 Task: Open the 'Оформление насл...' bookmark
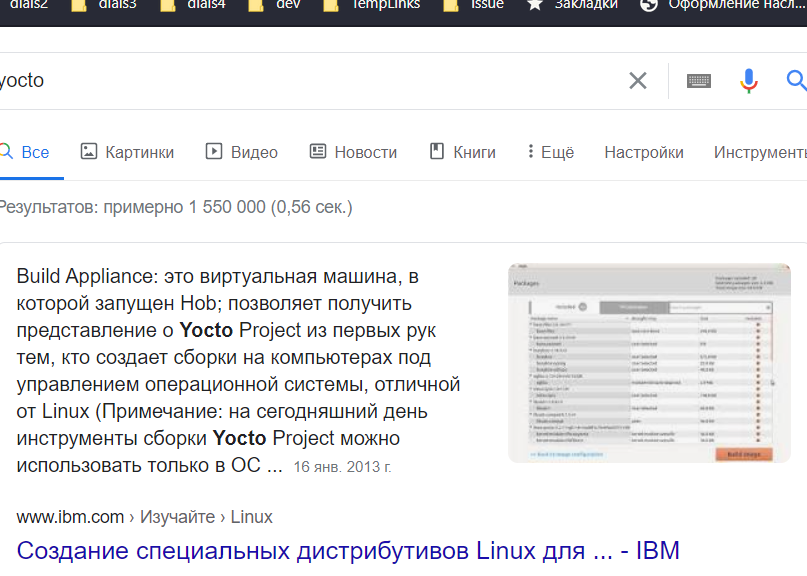(723, 5)
